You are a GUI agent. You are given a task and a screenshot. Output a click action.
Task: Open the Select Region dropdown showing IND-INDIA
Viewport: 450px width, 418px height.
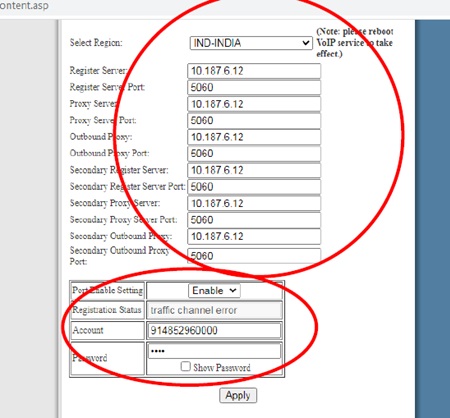(x=251, y=43)
